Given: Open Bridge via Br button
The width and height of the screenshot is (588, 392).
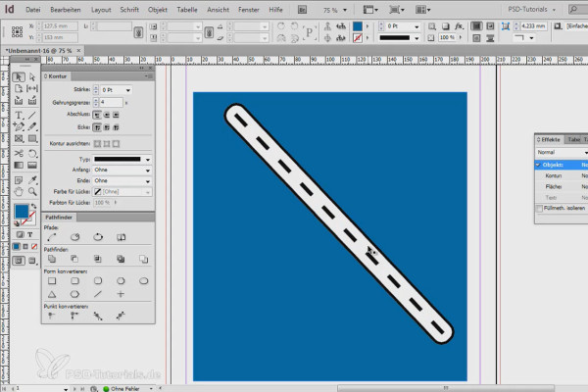Looking at the screenshot, I should click(x=302, y=10).
